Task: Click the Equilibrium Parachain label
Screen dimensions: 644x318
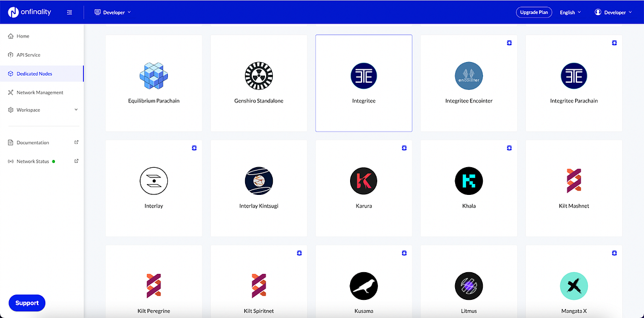Action: tap(154, 101)
